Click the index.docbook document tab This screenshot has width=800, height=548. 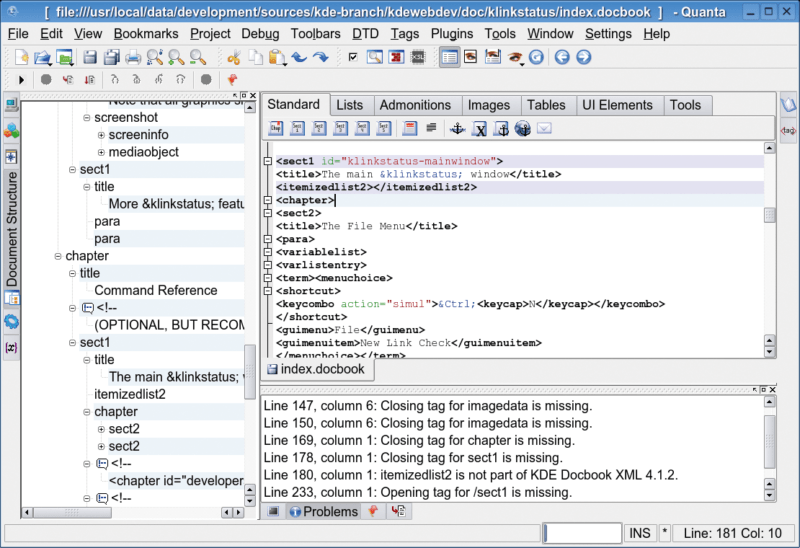point(319,369)
